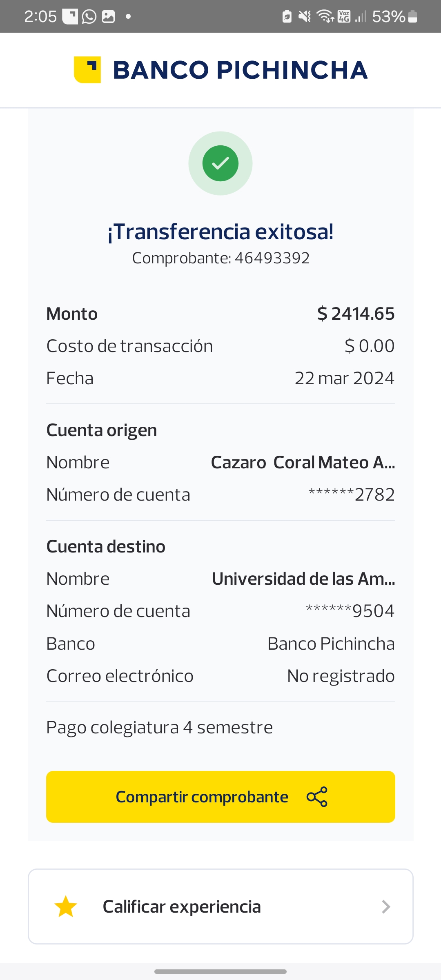Tap the bottom navigation gesture handle

[220, 971]
